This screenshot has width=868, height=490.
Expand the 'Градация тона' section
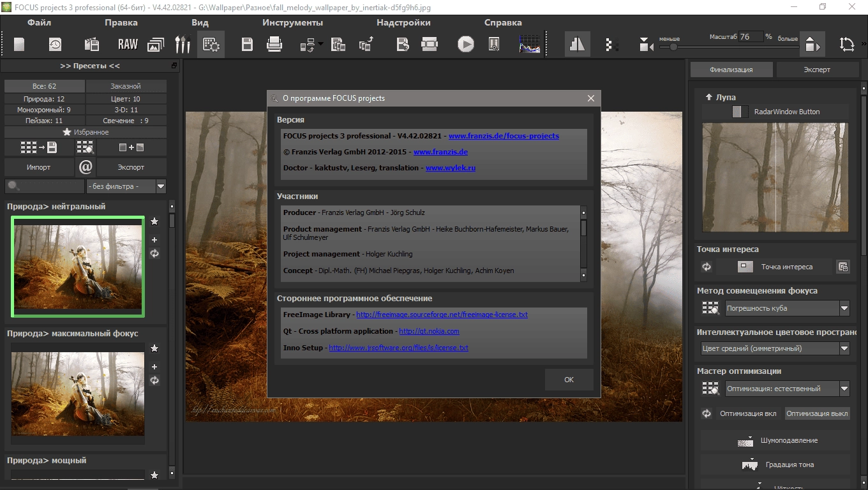pyautogui.click(x=775, y=464)
